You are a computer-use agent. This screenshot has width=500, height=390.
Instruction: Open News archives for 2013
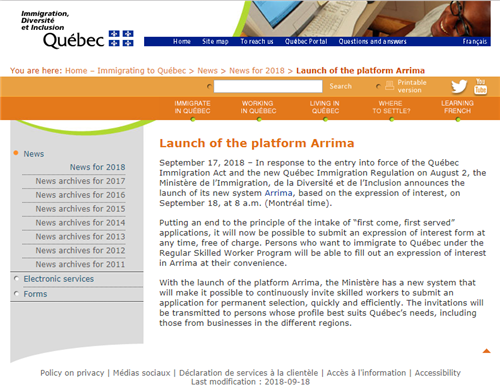tap(80, 237)
